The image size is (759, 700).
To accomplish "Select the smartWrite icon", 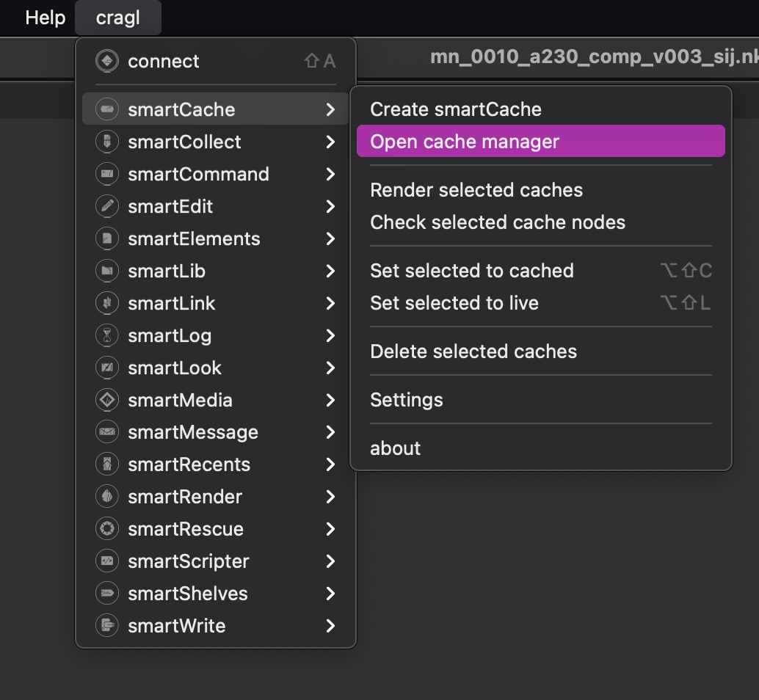I will (107, 625).
